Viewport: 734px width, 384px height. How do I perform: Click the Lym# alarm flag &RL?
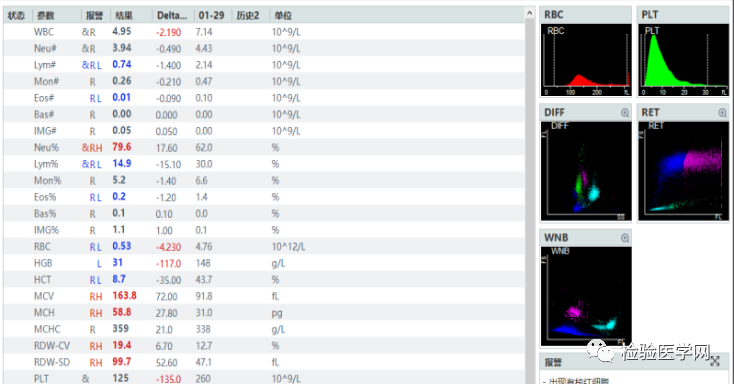point(92,65)
